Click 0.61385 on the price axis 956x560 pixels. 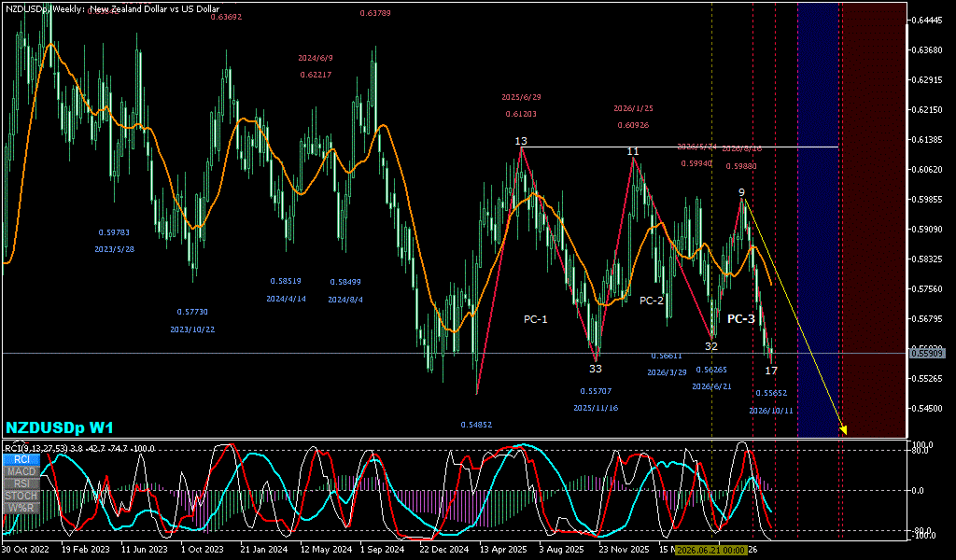[x=926, y=140]
